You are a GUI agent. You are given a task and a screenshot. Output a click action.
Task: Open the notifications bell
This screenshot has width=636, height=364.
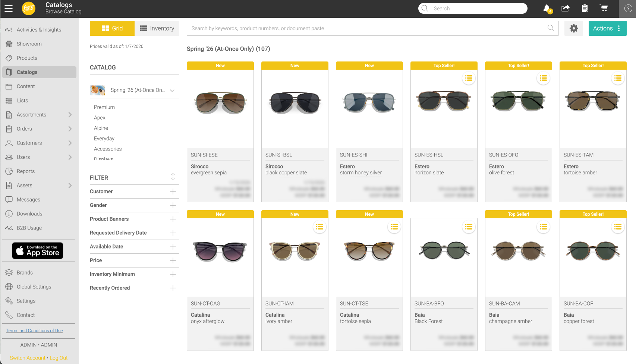click(x=546, y=8)
